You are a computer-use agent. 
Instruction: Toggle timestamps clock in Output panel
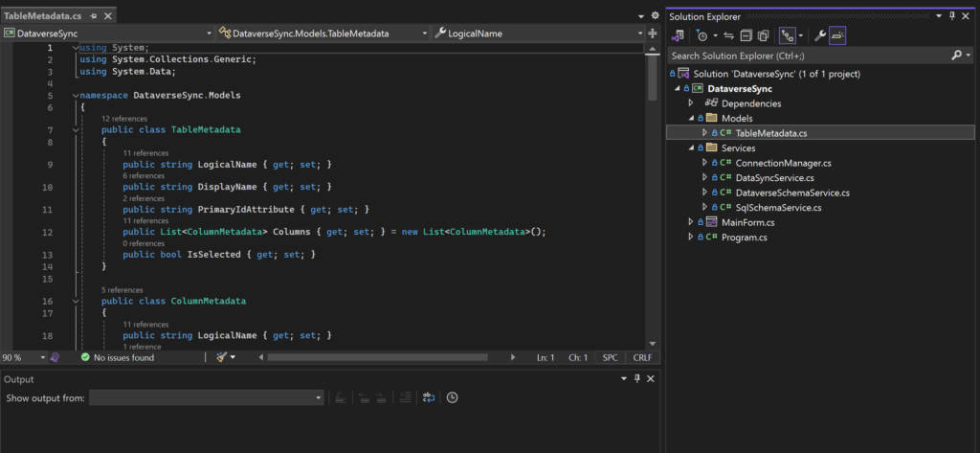[452, 398]
